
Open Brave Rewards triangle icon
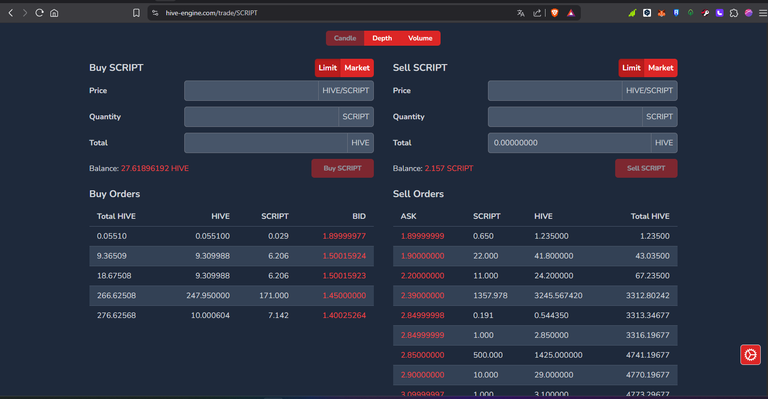point(571,13)
